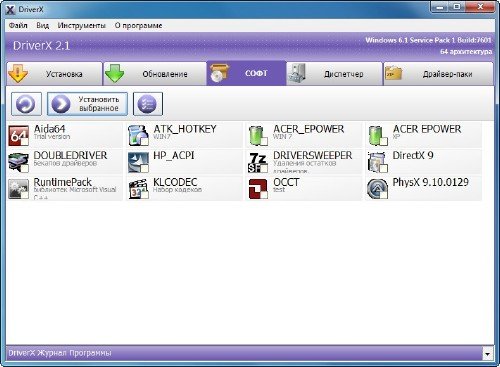Switch to the Установка tab

point(54,74)
